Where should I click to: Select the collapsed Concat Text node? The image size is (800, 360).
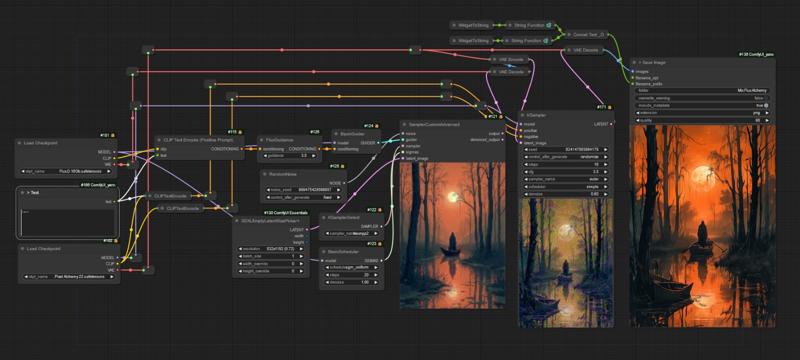(586, 35)
